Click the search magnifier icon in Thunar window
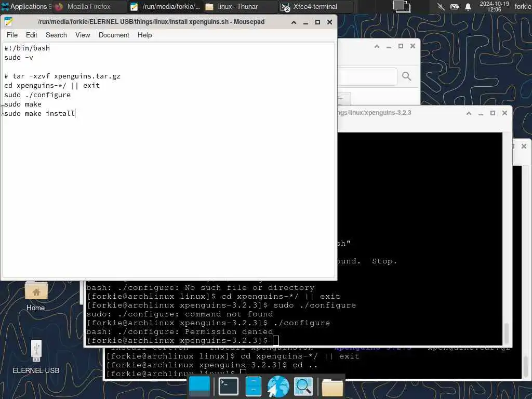The width and height of the screenshot is (532, 399). tap(406, 76)
